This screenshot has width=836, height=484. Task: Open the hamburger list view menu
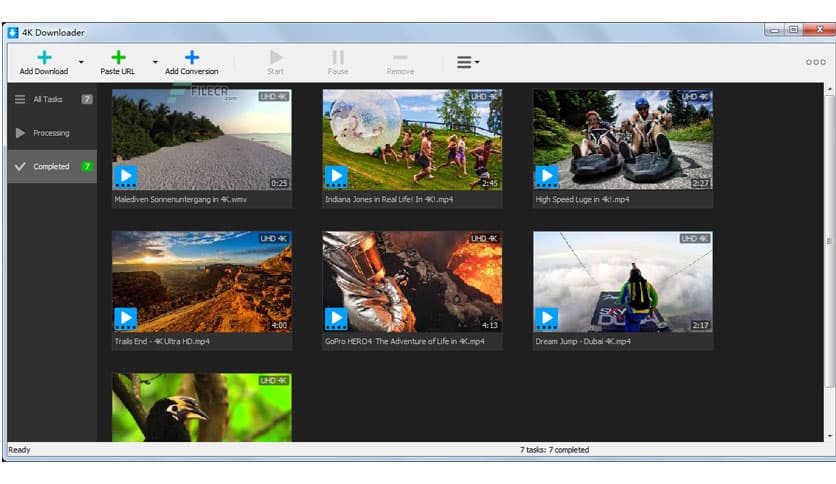point(468,62)
